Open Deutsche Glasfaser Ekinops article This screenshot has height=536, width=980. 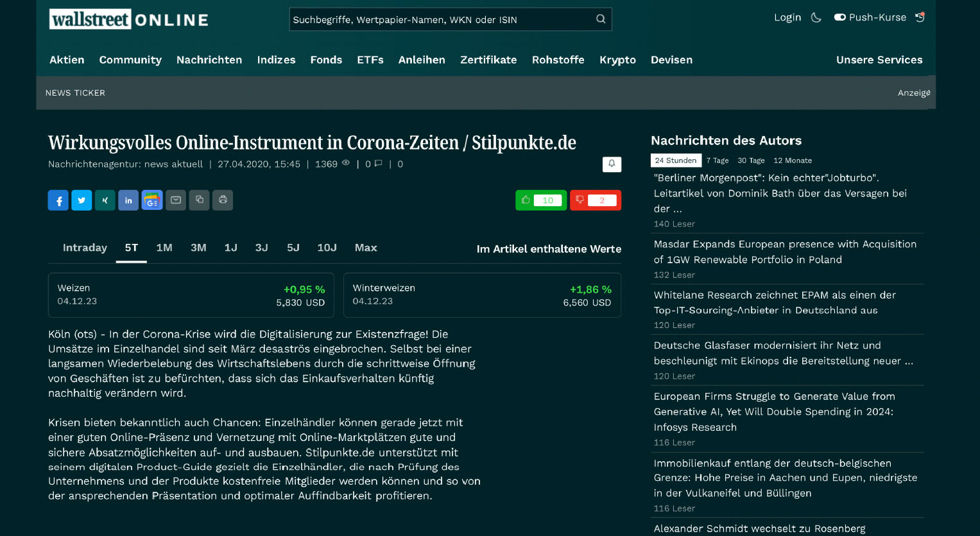783,353
